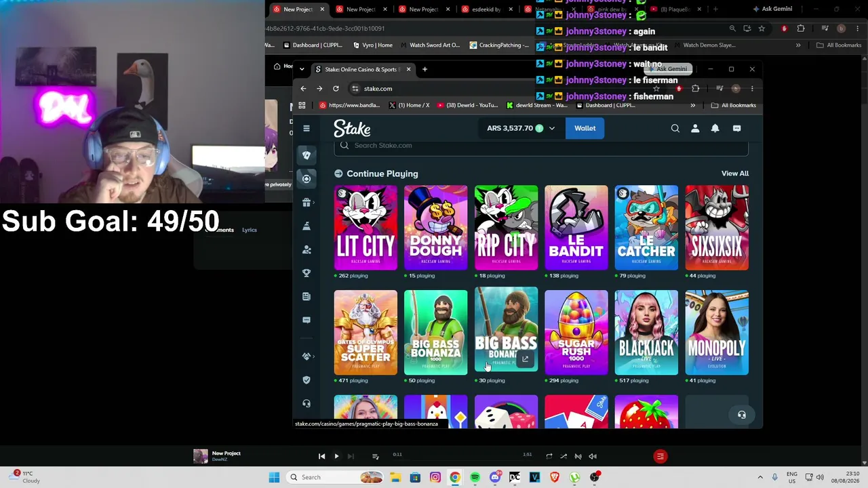This screenshot has width=868, height=488.
Task: Open the music player playlist queue icon
Action: click(x=375, y=456)
